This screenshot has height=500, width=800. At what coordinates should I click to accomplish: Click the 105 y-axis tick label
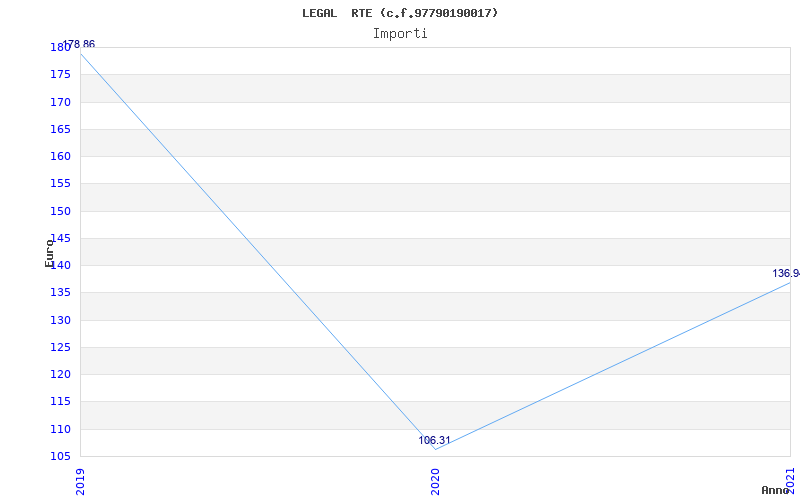pos(60,456)
